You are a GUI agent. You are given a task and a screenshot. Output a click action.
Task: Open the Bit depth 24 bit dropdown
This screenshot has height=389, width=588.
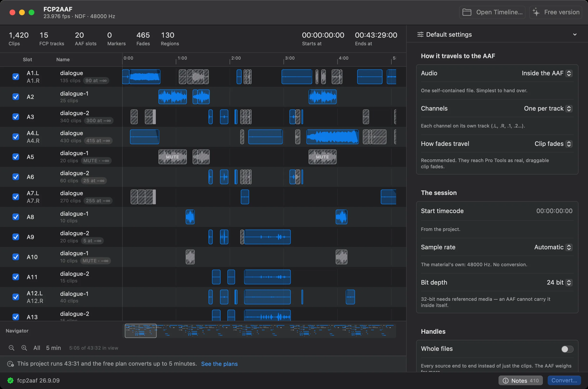point(559,282)
